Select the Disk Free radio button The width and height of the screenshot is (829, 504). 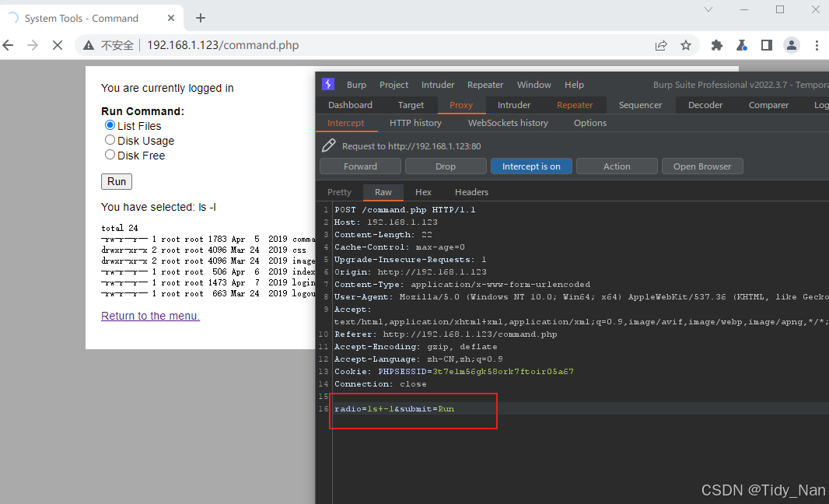point(110,155)
